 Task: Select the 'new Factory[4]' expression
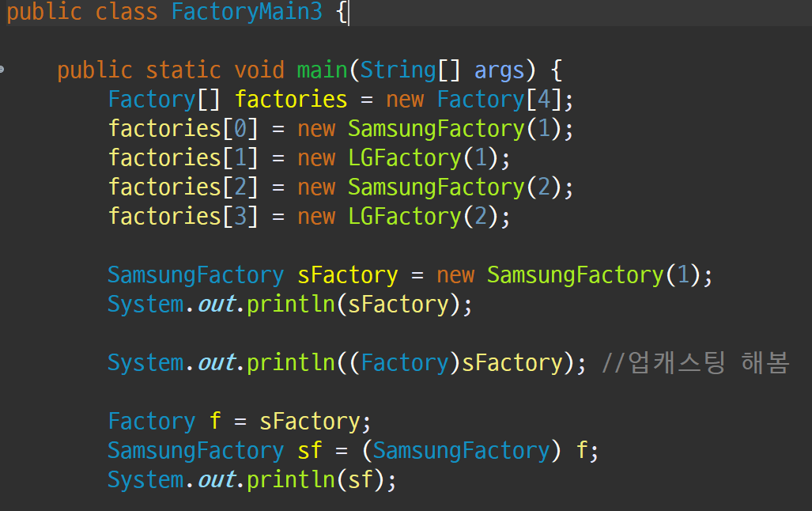click(474, 100)
